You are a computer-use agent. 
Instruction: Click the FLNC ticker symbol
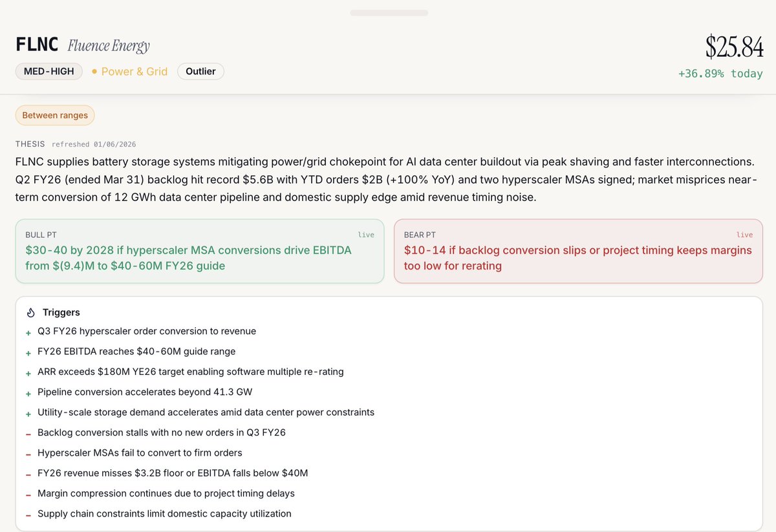pyautogui.click(x=38, y=45)
